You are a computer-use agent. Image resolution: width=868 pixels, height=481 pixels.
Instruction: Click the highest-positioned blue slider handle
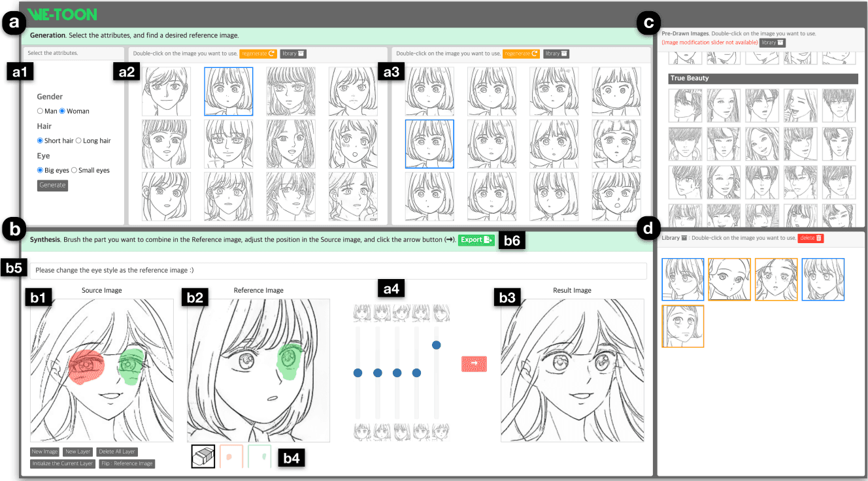[436, 344]
